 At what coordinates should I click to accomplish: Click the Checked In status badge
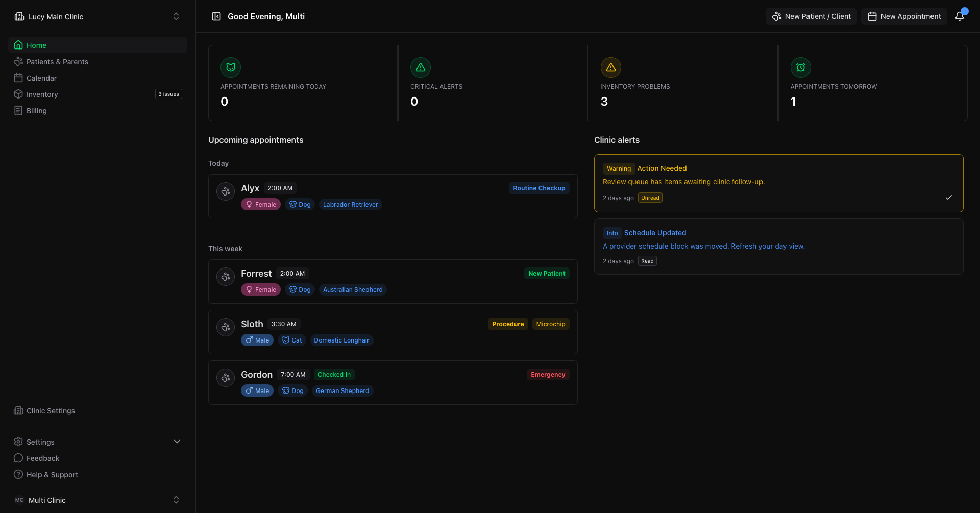coord(334,374)
